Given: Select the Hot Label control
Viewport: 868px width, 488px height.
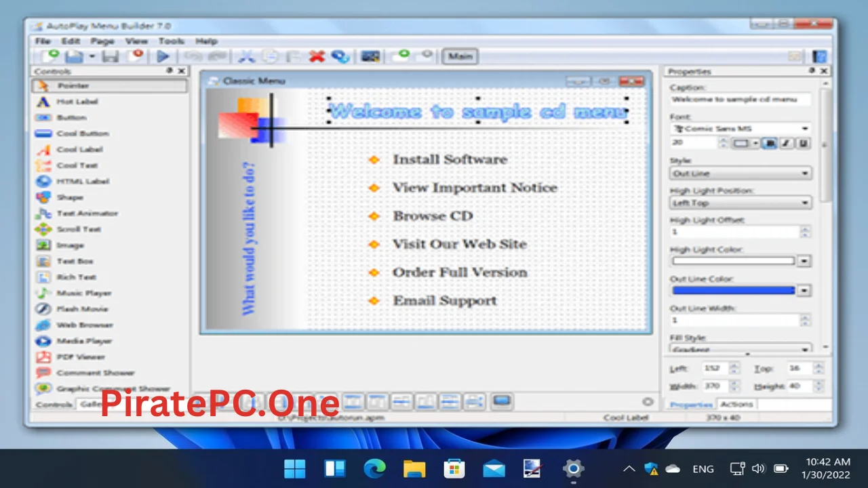Looking at the screenshot, I should pos(110,102).
